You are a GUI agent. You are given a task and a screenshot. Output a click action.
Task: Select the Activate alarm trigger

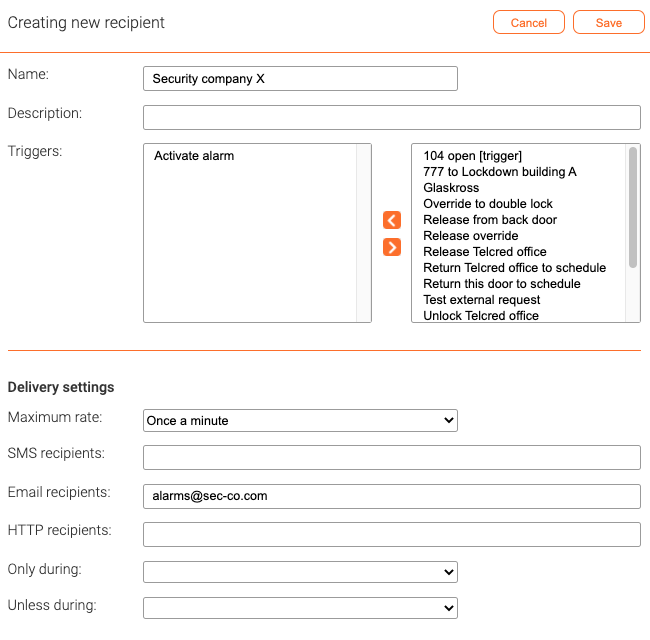pyautogui.click(x=194, y=156)
